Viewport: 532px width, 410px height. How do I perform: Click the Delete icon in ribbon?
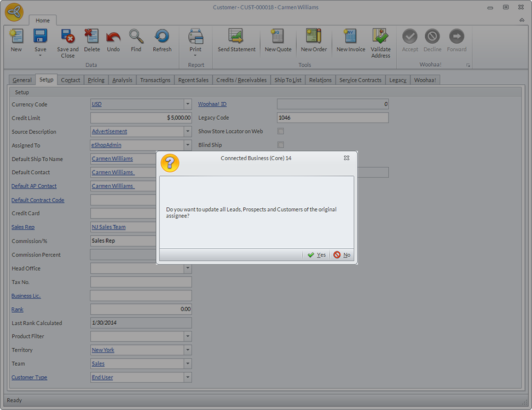pyautogui.click(x=92, y=37)
